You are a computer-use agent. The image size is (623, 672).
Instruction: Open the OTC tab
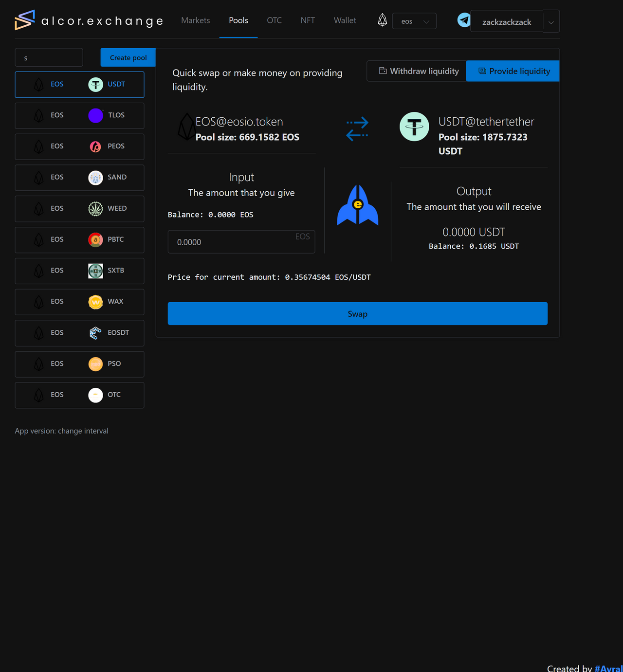tap(274, 20)
